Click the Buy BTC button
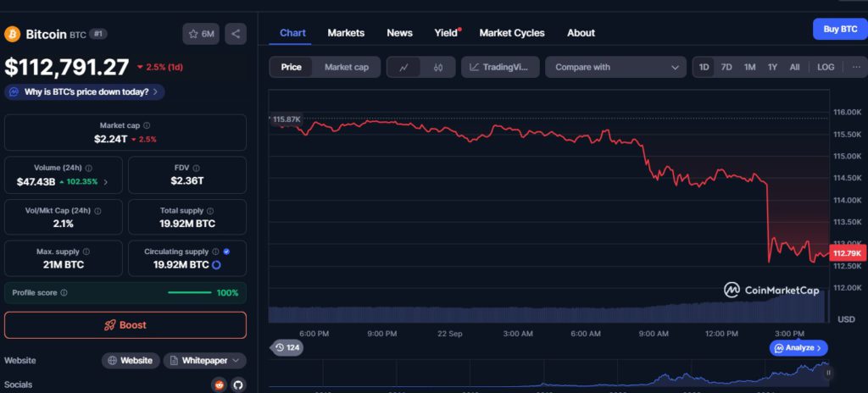The height and width of the screenshot is (393, 868). pyautogui.click(x=839, y=29)
